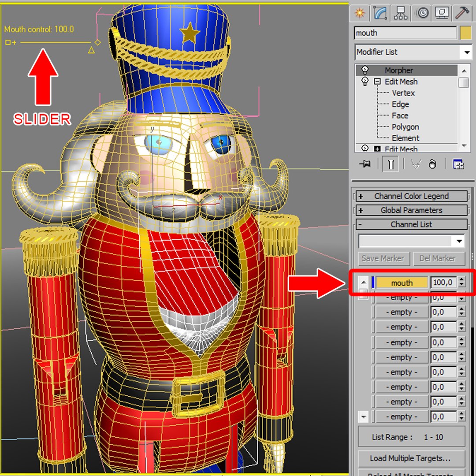The width and height of the screenshot is (476, 476).
Task: Click last empty channel above List Range
Action: [402, 416]
